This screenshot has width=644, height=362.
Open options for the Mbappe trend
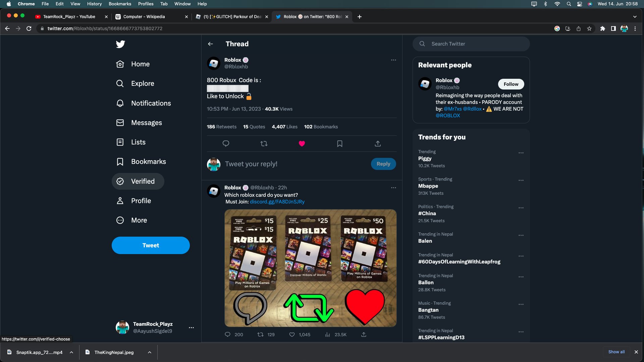tap(521, 180)
